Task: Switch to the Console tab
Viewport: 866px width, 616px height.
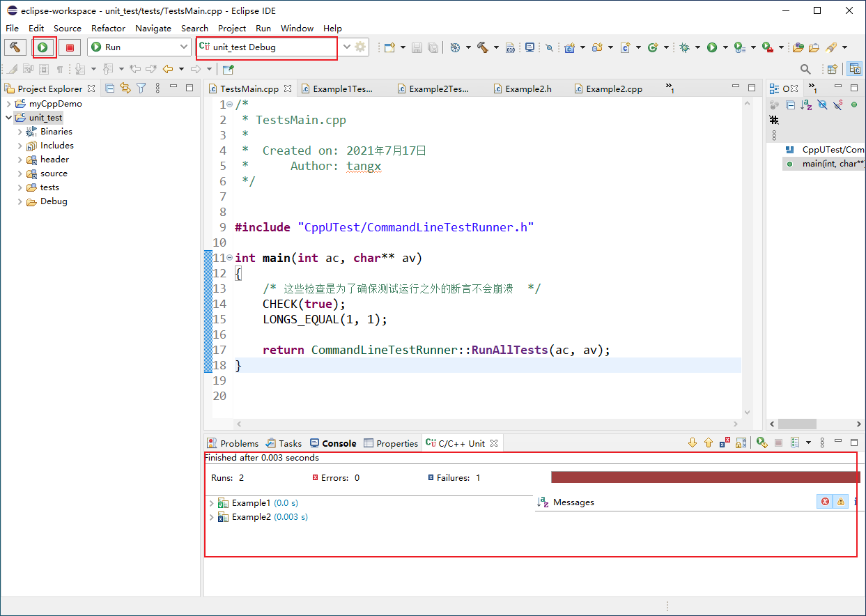Action: 333,443
